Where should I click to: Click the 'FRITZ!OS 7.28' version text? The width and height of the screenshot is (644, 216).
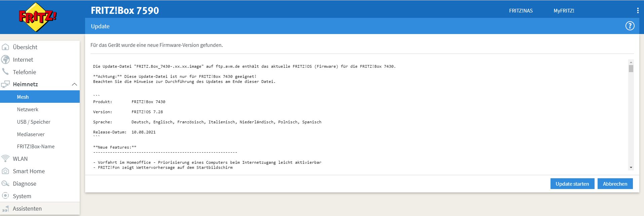(147, 112)
